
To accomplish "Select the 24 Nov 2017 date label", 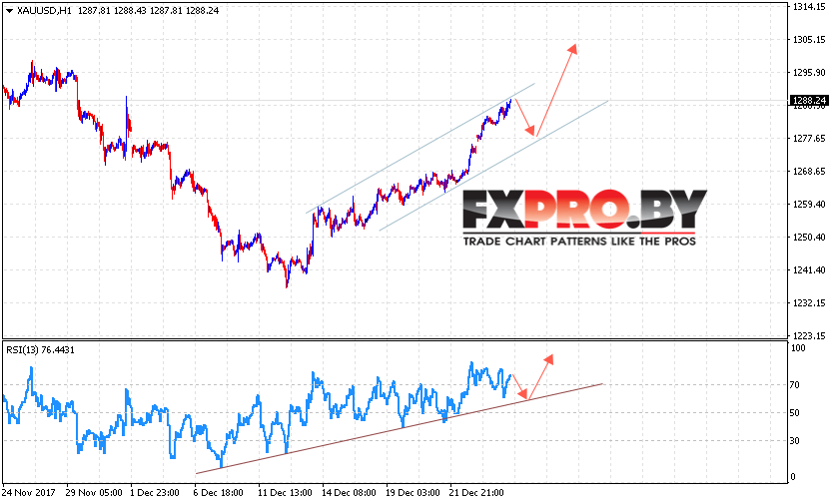I will 29,492.
